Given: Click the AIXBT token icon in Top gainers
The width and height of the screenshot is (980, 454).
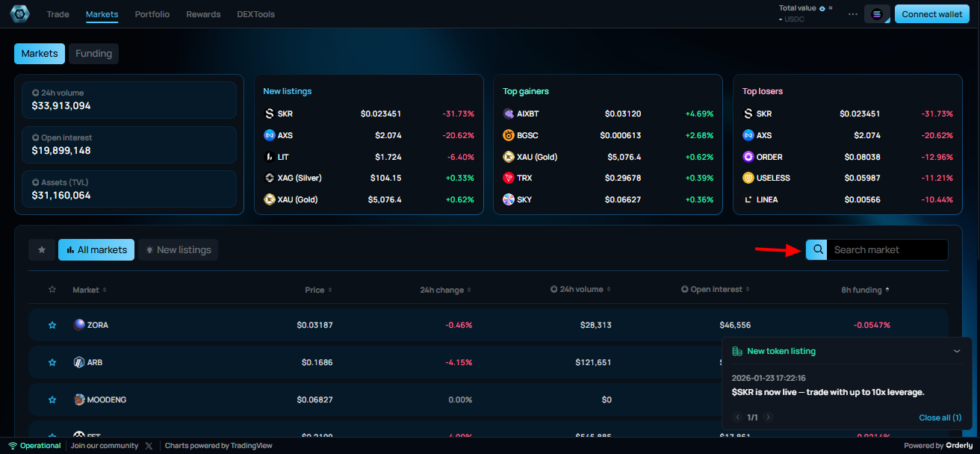Looking at the screenshot, I should click(x=509, y=114).
